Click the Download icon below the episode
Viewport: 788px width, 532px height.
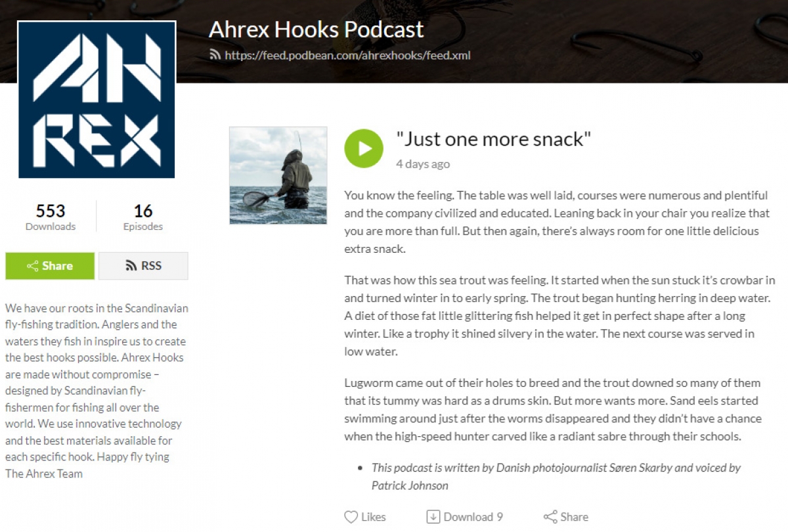point(433,517)
